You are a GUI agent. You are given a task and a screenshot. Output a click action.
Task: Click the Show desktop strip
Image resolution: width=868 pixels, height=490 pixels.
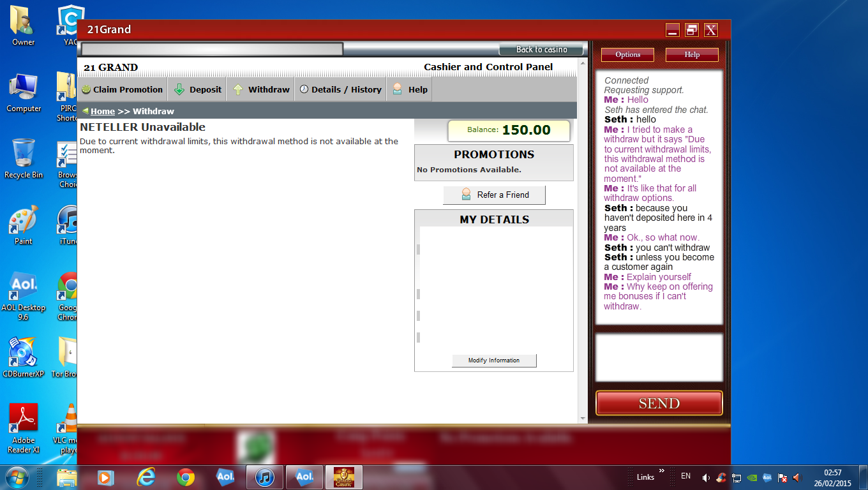pos(864,477)
